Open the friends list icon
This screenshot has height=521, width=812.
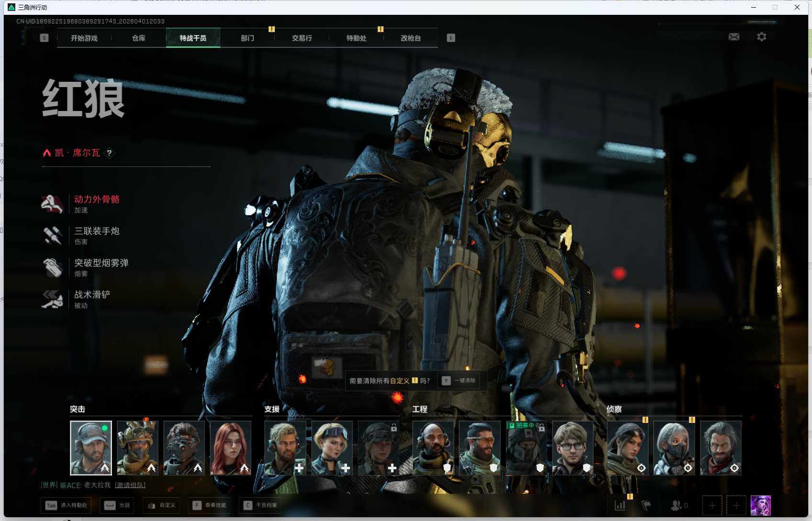point(677,505)
